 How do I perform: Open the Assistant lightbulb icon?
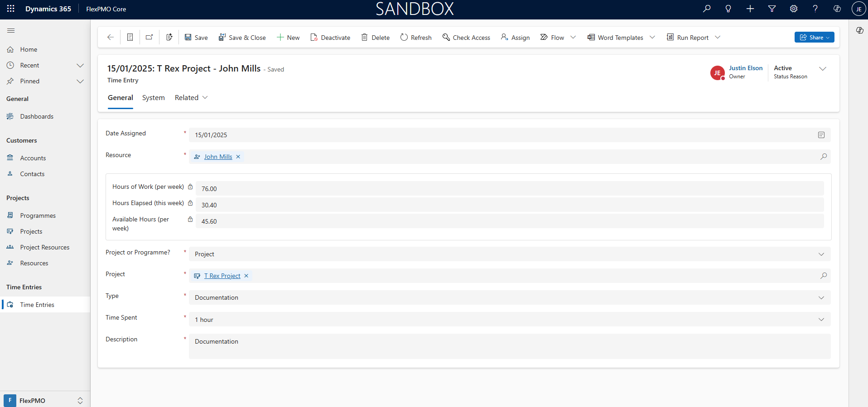tap(728, 9)
